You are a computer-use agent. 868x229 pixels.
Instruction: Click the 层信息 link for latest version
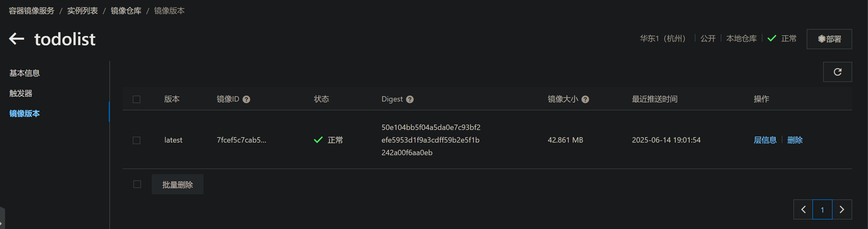tap(765, 140)
